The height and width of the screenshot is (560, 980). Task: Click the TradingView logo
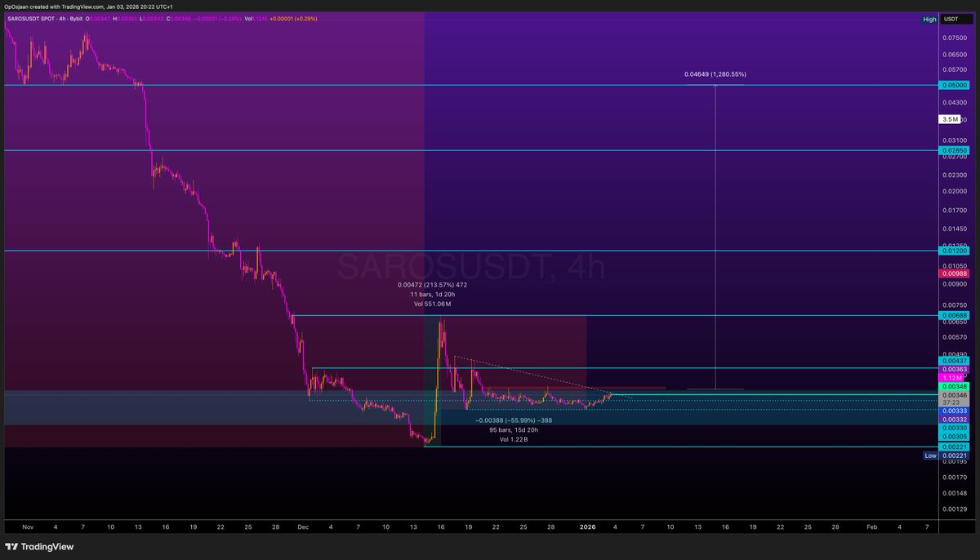41,546
